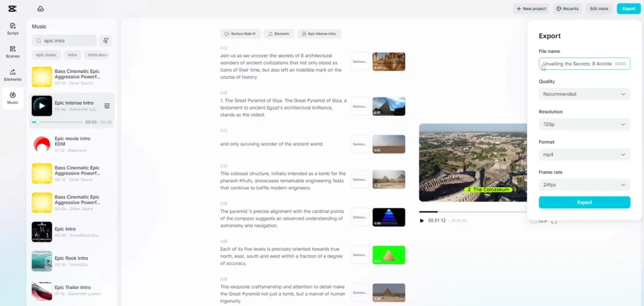The height and width of the screenshot is (306, 644).
Task: Select desert thumbnail of 'only surviving wonder' scene
Action: pyautogui.click(x=389, y=144)
